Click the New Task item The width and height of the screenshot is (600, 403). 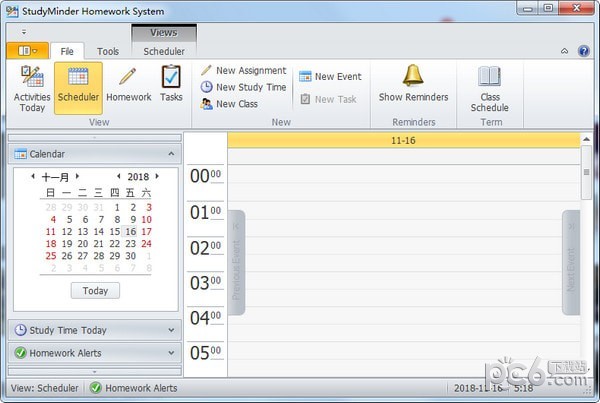[x=328, y=100]
